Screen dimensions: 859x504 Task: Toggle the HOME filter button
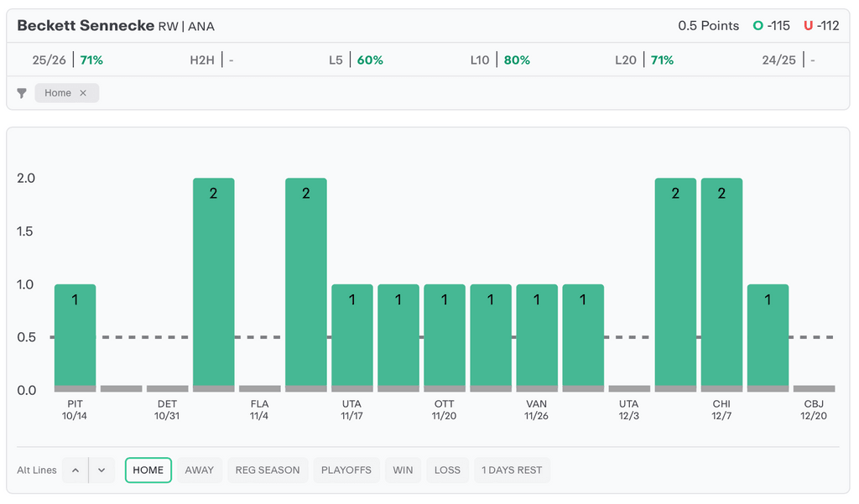148,470
